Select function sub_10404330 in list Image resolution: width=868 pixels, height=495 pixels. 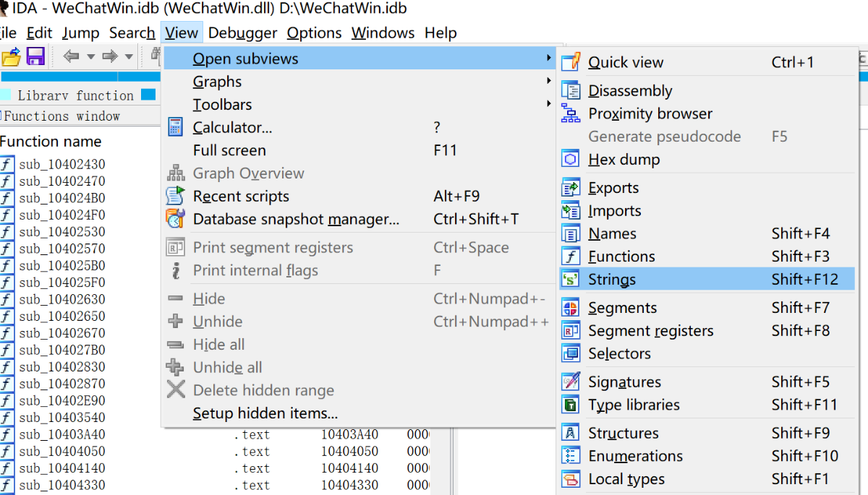coord(62,486)
